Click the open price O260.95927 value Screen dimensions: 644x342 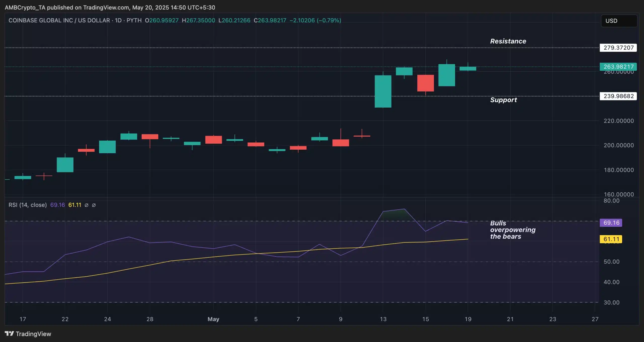[x=162, y=20]
